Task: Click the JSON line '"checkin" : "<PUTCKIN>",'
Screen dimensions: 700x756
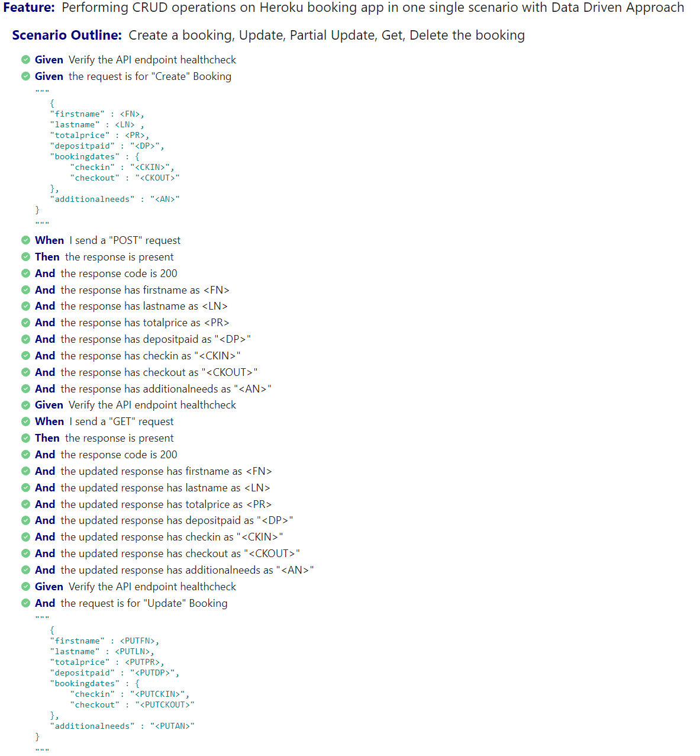Action: tap(130, 694)
